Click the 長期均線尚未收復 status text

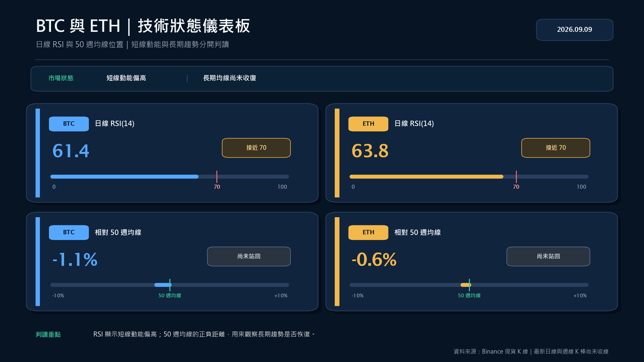[x=229, y=78]
